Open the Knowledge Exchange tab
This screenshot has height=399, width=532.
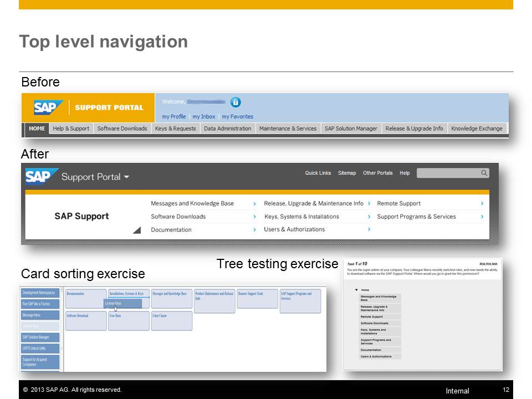pos(477,129)
